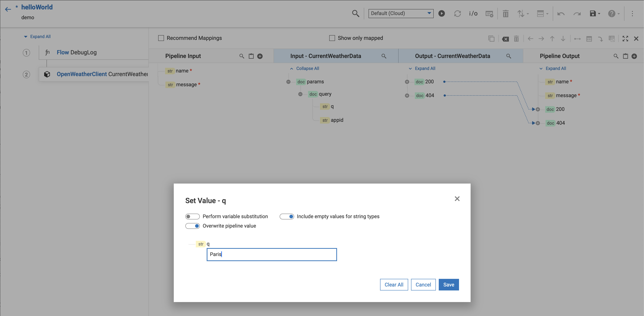This screenshot has width=644, height=316.
Task: Delete the pipeline with the trash icon
Action: [506, 14]
